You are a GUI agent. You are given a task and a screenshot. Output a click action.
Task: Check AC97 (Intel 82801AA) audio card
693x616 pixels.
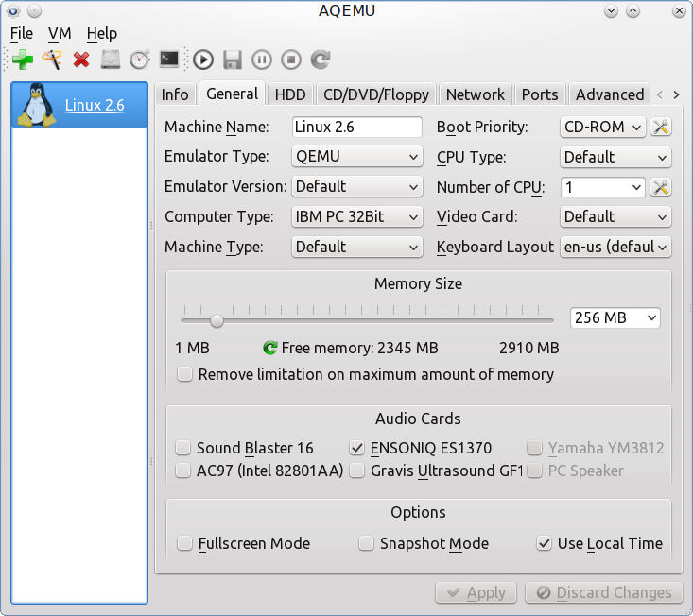pos(183,471)
